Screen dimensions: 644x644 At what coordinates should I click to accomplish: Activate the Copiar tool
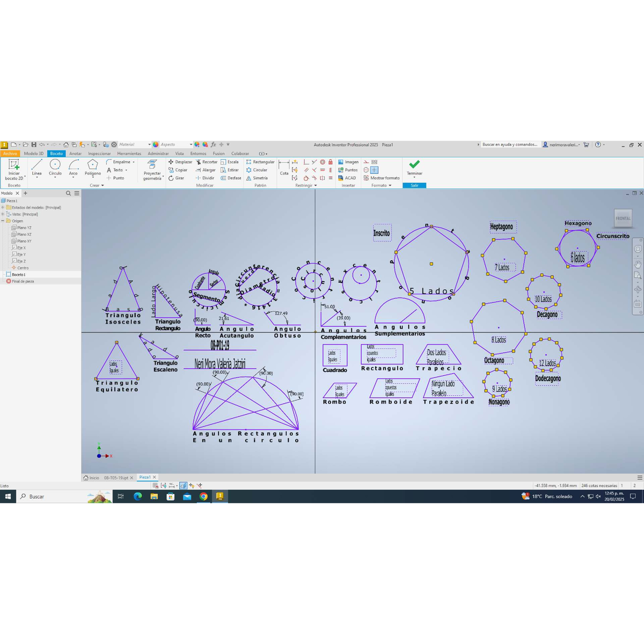click(x=178, y=170)
